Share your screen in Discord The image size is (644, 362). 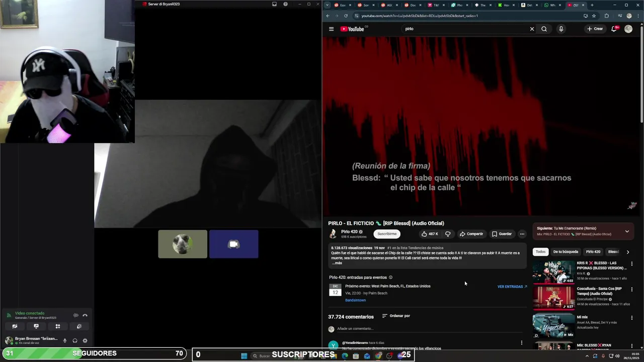point(36,326)
